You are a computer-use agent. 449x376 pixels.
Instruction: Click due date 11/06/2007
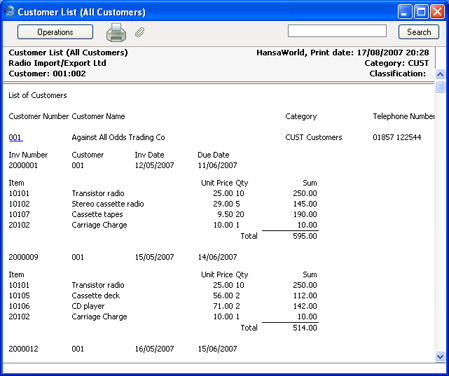coord(217,165)
